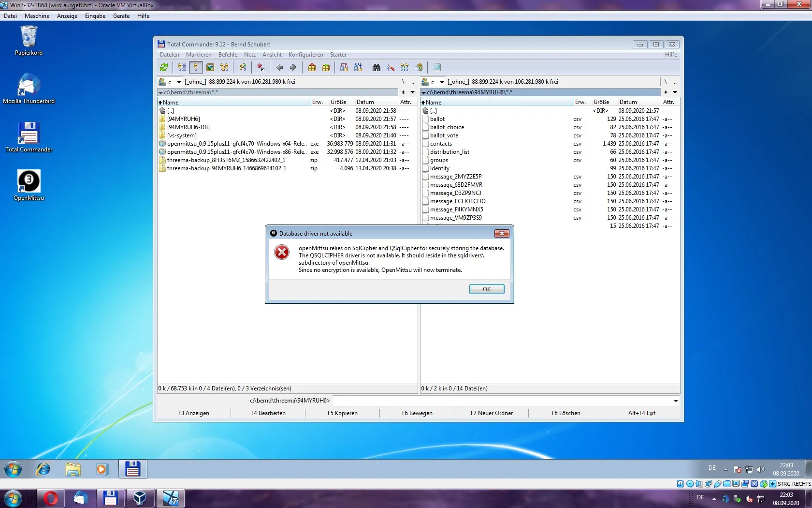The height and width of the screenshot is (508, 812).
Task: Click the F7 Neuer Ordner button
Action: pyautogui.click(x=492, y=413)
